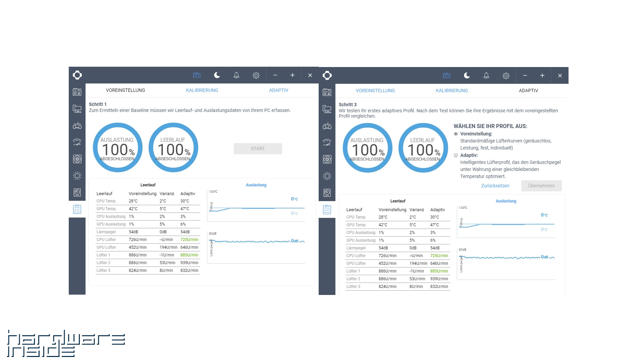Image resolution: width=644 pixels, height=362 pixels.
Task: Click Lärmpegel row label in left window
Action: pos(106,232)
